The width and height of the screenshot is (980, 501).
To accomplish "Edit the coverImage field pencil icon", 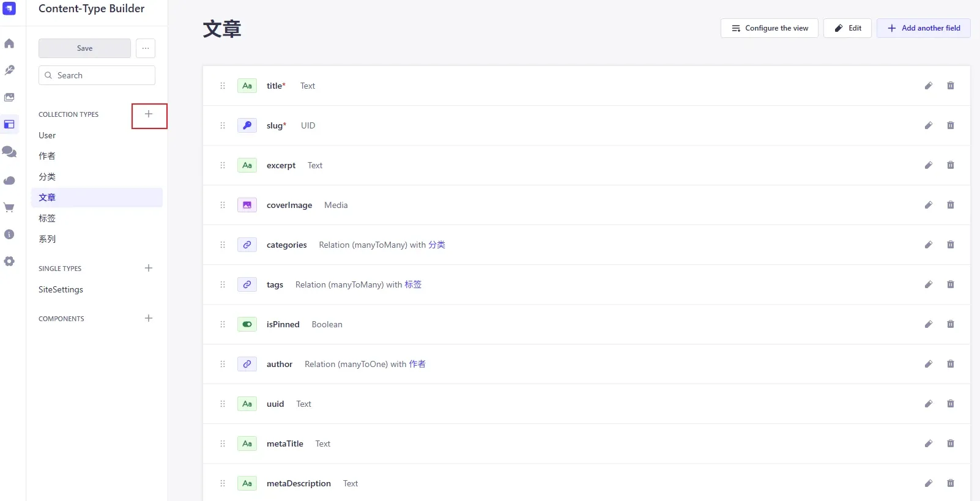I will [929, 205].
